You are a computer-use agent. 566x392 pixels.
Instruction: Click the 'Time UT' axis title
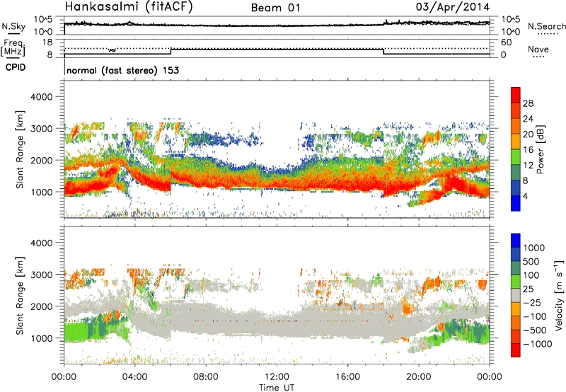pyautogui.click(x=277, y=388)
